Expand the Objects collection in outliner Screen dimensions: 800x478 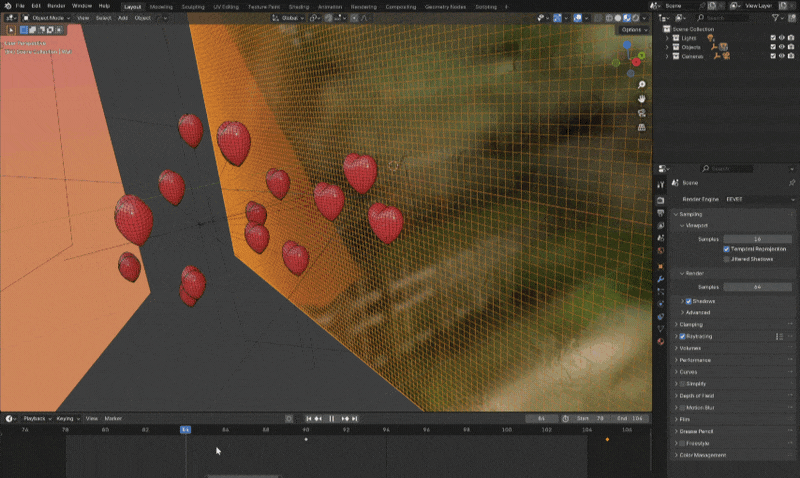pyautogui.click(x=668, y=47)
